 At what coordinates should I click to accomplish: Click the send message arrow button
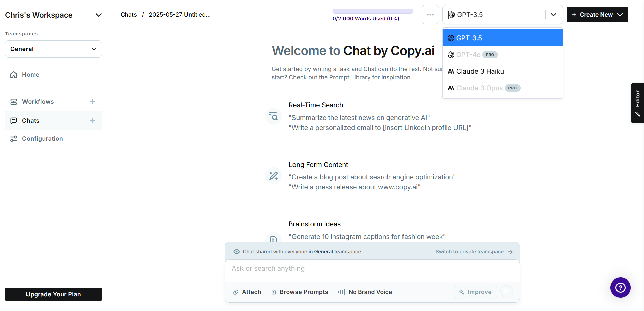click(x=506, y=291)
